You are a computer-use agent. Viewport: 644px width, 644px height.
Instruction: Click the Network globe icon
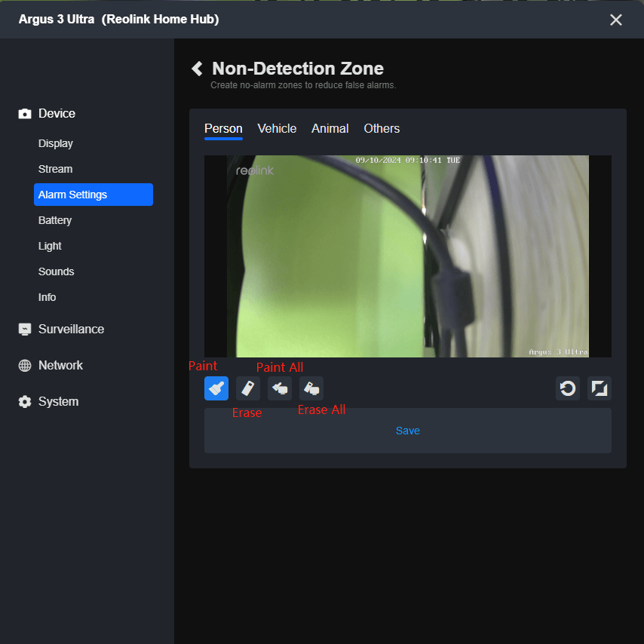coord(25,366)
